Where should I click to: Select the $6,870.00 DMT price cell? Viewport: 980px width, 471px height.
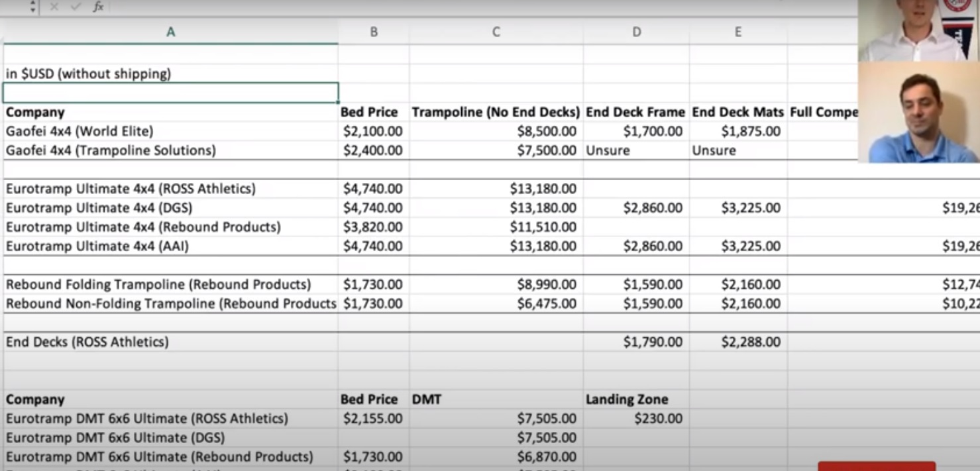point(496,457)
